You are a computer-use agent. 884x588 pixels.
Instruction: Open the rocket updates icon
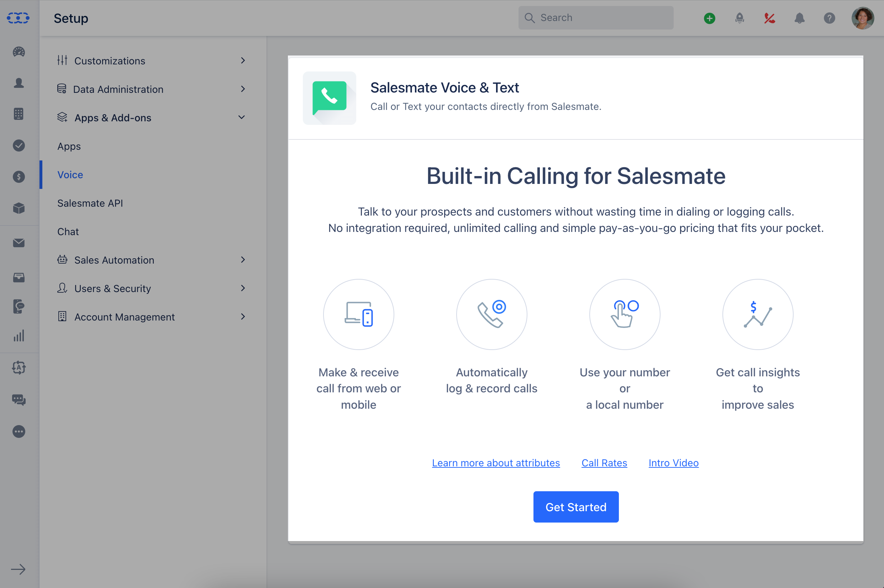(x=740, y=18)
